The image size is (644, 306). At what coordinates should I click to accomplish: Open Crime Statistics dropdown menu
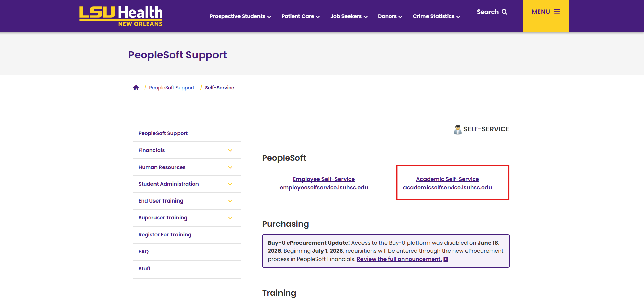point(436,16)
